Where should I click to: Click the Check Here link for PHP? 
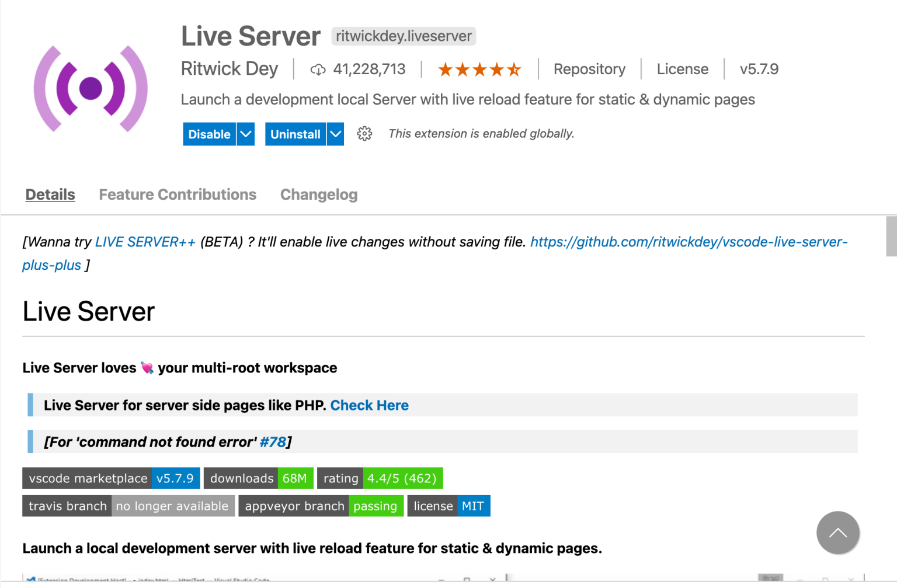[369, 405]
